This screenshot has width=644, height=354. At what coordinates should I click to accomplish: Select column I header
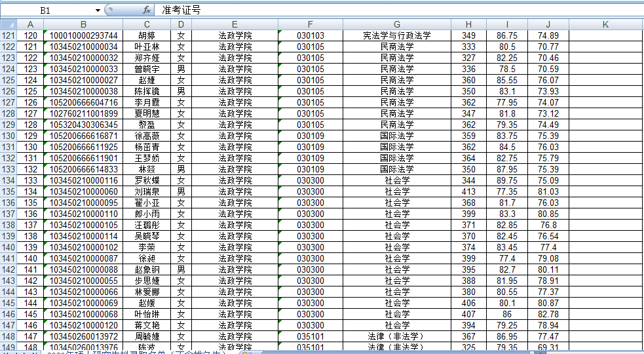click(x=507, y=24)
